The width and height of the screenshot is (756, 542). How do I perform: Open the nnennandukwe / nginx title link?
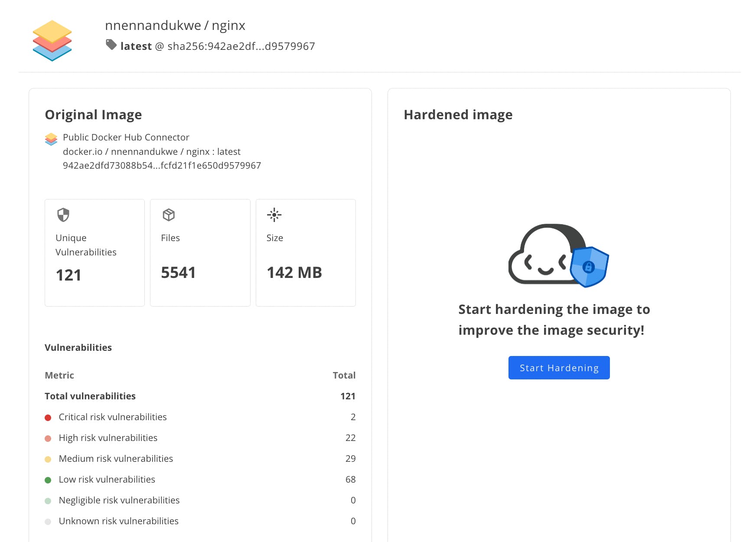[175, 26]
